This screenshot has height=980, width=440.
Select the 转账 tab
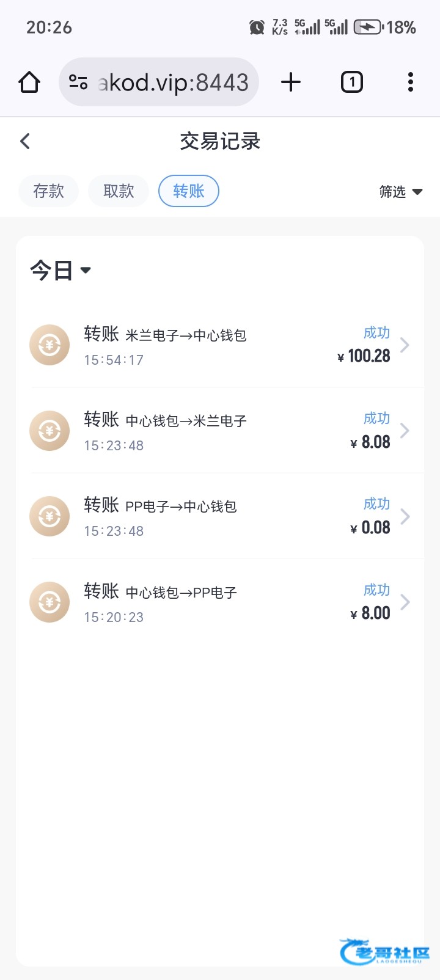[189, 191]
